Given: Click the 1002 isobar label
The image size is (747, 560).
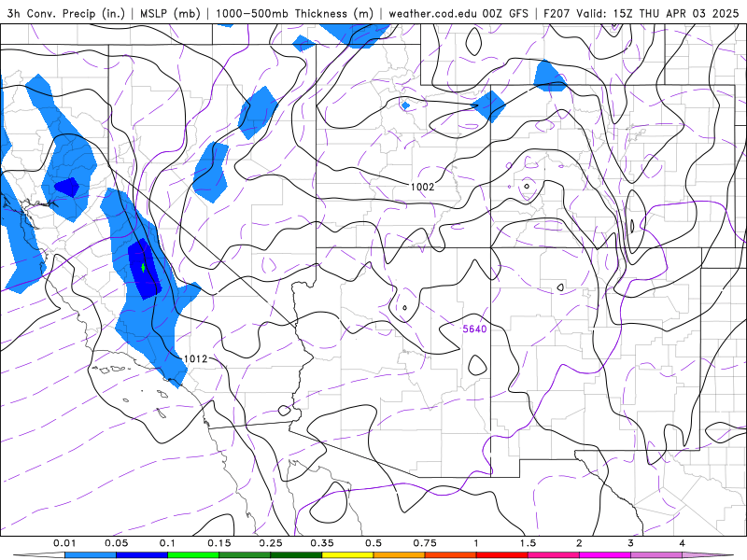Looking at the screenshot, I should coord(423,187).
